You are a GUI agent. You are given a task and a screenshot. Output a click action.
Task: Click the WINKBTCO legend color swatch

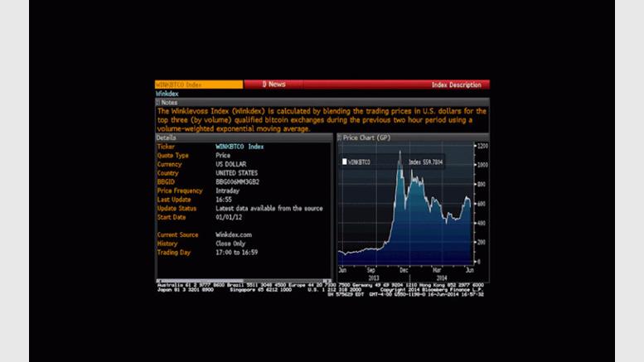pos(345,162)
